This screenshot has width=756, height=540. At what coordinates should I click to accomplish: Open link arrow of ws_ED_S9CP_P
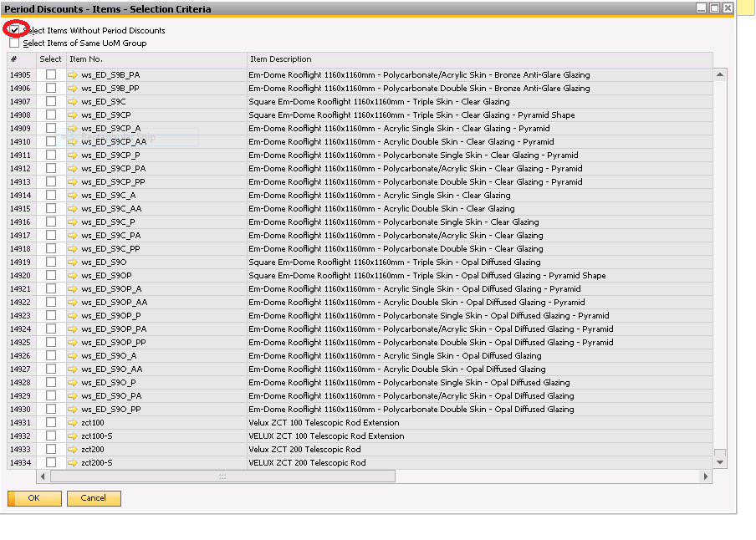pyautogui.click(x=72, y=155)
